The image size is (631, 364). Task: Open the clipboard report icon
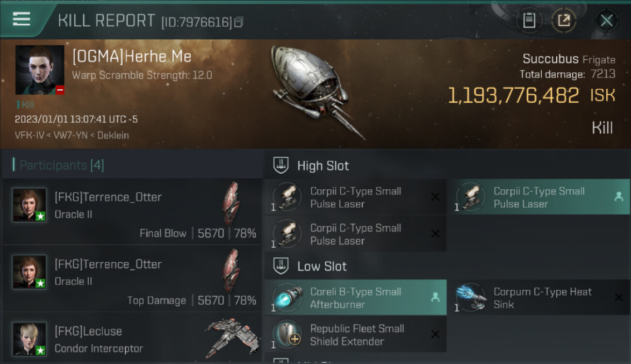529,20
